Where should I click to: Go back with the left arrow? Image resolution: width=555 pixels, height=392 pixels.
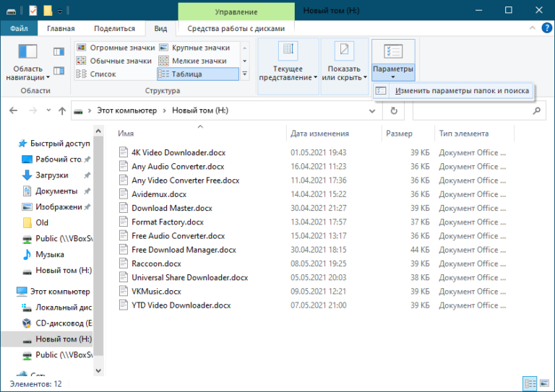(14, 110)
